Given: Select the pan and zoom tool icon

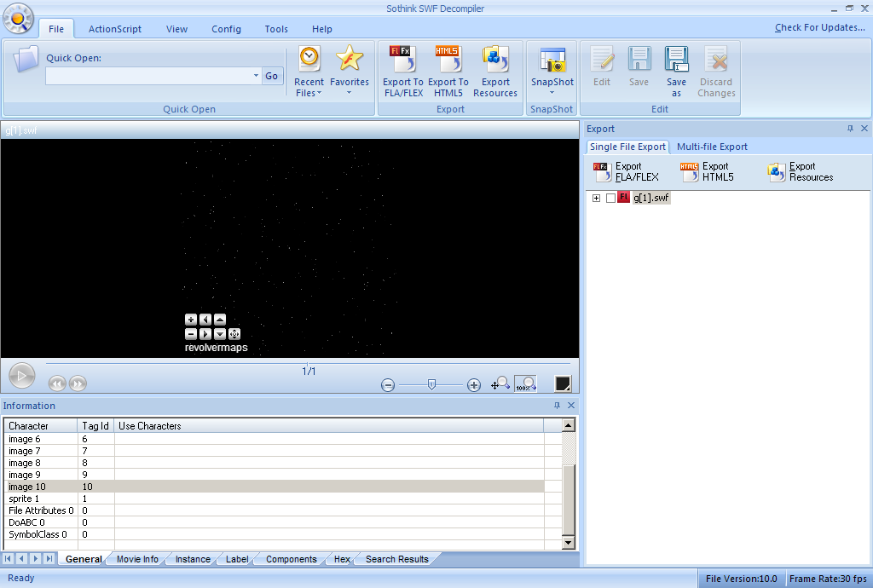Looking at the screenshot, I should point(500,383).
